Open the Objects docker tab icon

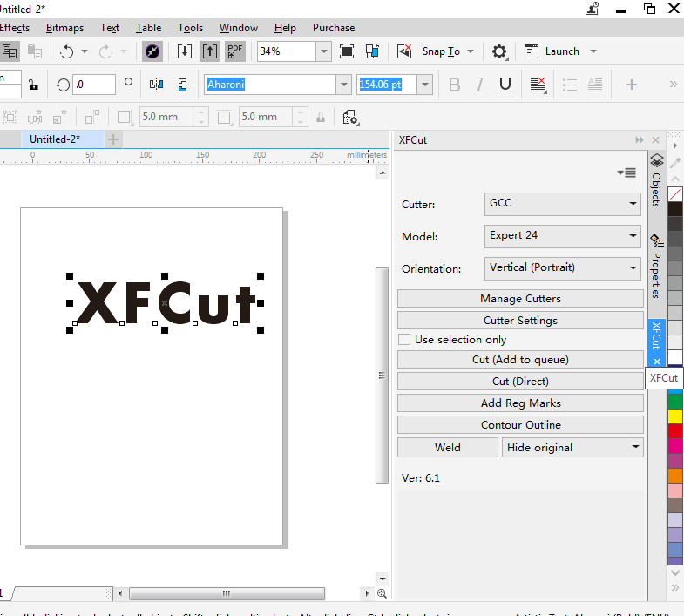656,160
